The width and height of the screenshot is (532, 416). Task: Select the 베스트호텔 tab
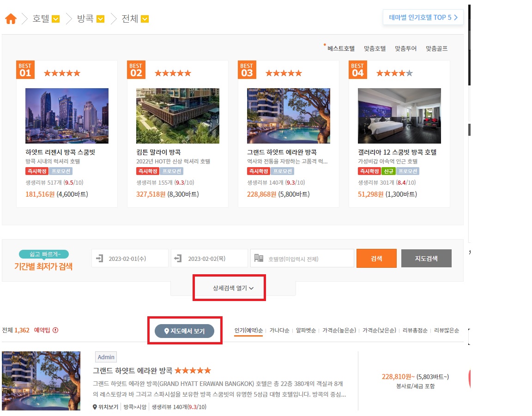(x=341, y=48)
